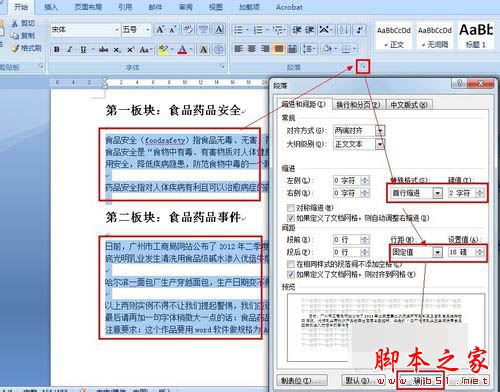This screenshot has height=392, width=500.
Task: Switch to the 页面布局 ribbon tab
Action: (88, 7)
